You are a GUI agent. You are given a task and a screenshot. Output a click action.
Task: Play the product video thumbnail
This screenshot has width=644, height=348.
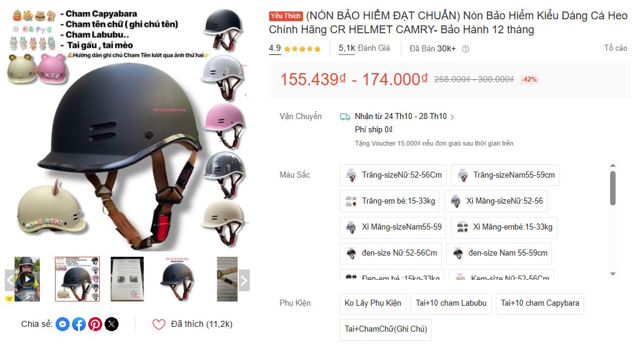(27, 279)
